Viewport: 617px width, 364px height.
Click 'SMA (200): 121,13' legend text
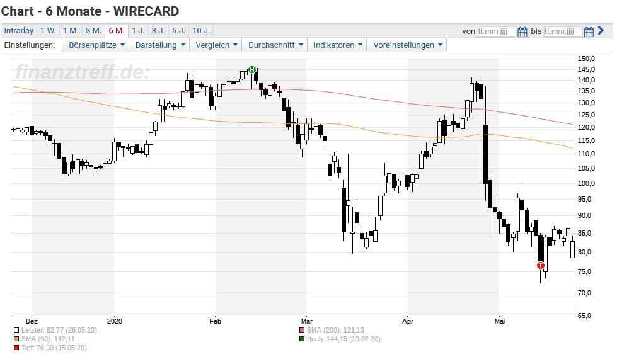[x=336, y=330]
